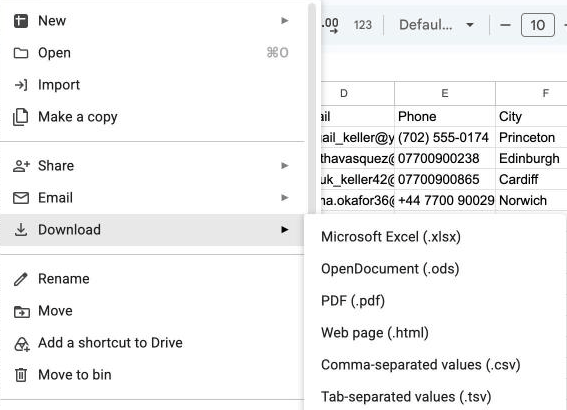Click the Import arrow icon

(x=21, y=85)
